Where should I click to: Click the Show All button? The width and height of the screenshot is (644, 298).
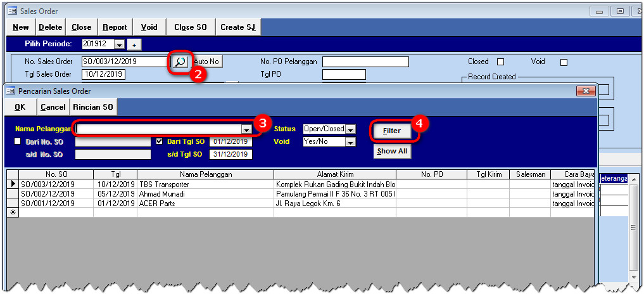pos(392,151)
